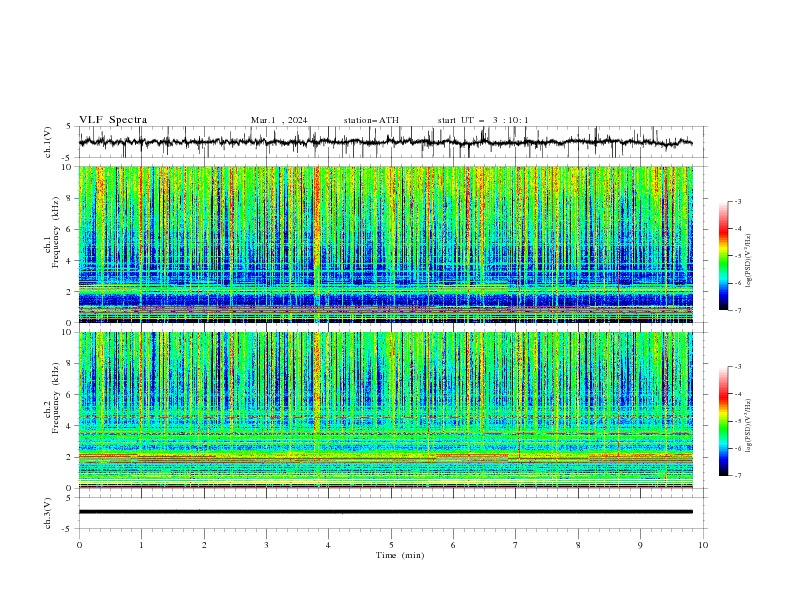792x612 pixels.
Task: Click the "ch.3(V)" vertical axis label
Action: 48,513
